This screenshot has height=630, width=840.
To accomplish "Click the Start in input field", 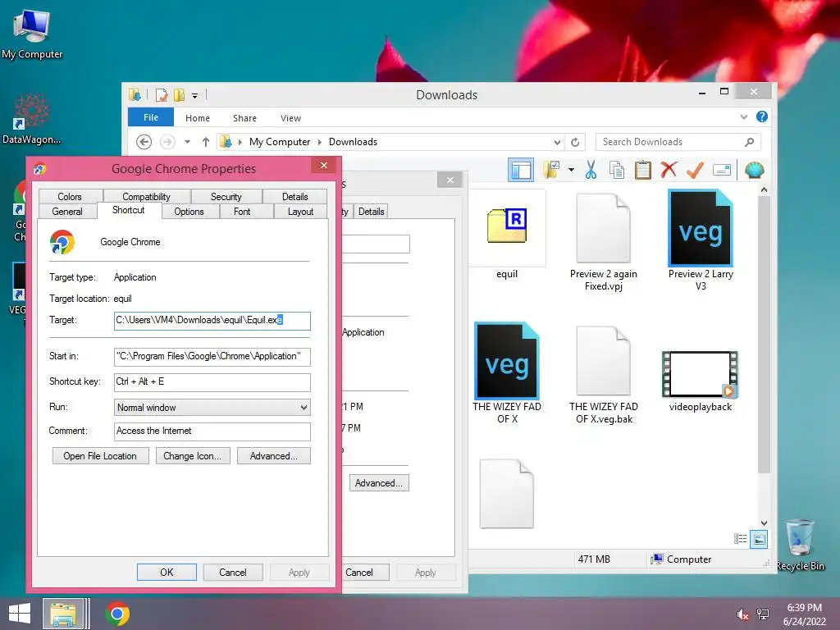I will (x=212, y=356).
